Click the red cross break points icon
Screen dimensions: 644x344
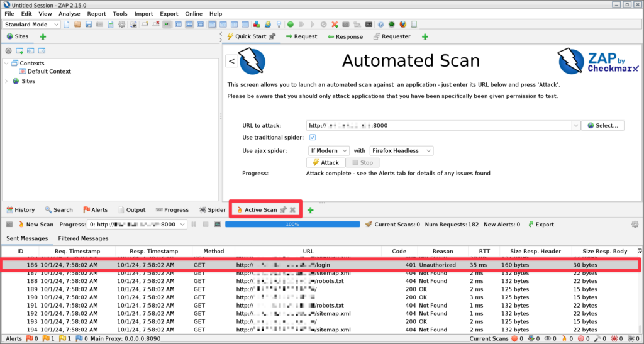[335, 25]
